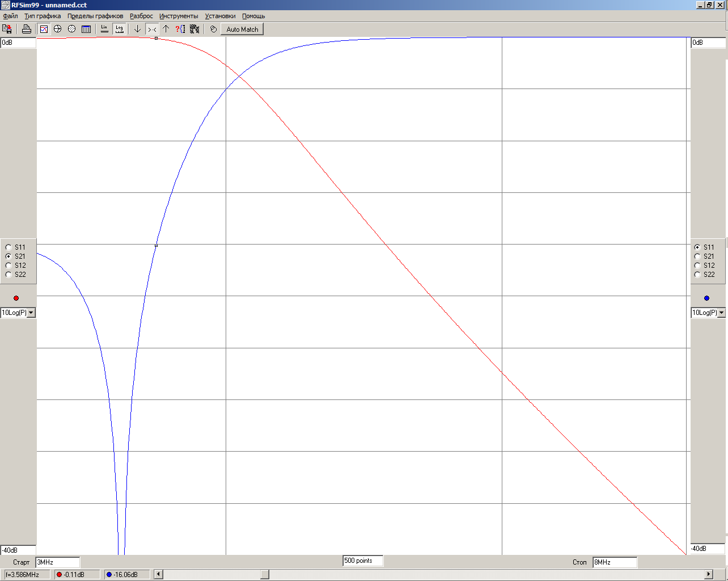This screenshot has height=581, width=728.
Task: Click the RFSim99 title bar app icon
Action: point(6,5)
